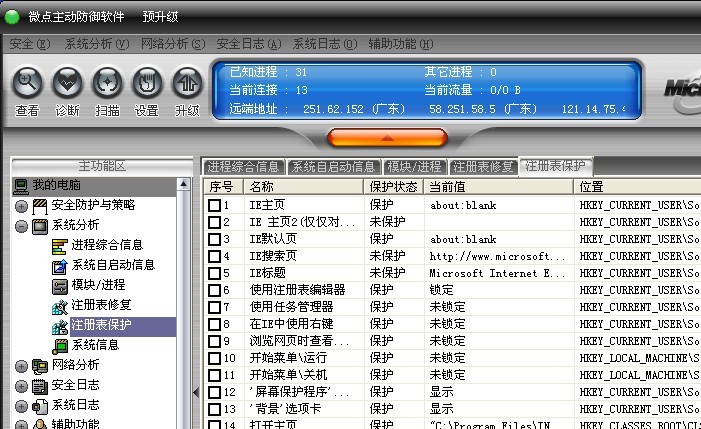Click the 网络分析 monitors icon
Screen dimensions: 701x429
click(40, 366)
